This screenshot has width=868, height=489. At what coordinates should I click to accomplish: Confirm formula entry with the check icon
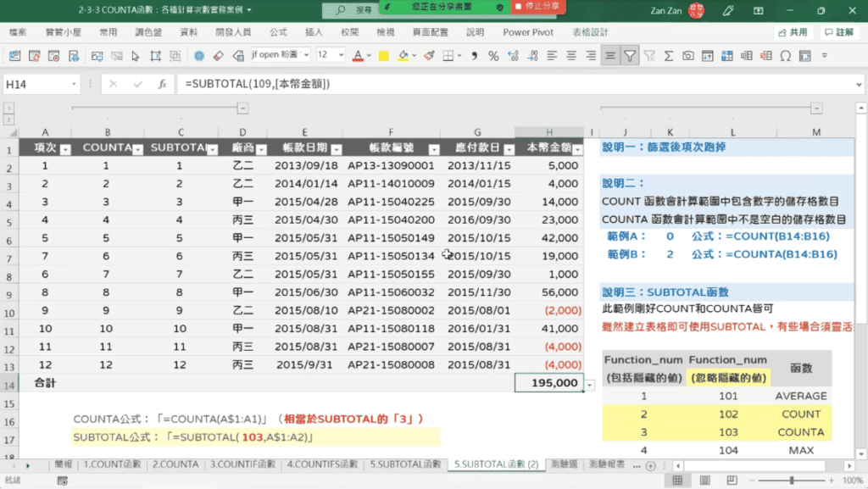138,84
